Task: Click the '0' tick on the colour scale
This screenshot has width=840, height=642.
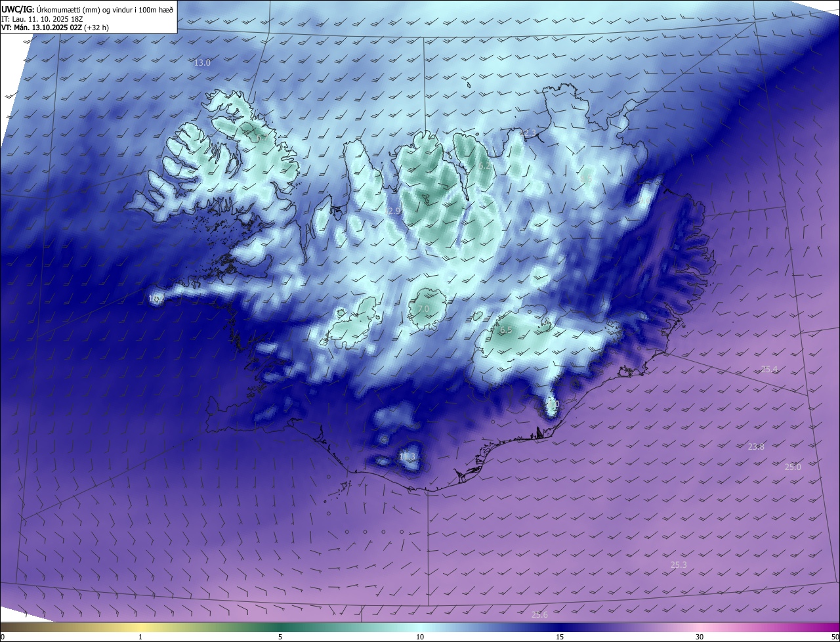Action: coord(3,637)
